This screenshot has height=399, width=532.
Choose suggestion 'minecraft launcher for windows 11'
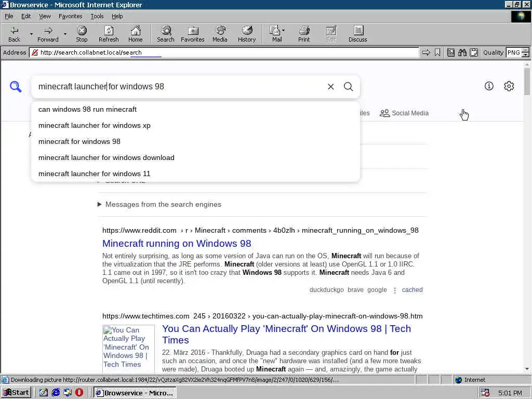195,174
